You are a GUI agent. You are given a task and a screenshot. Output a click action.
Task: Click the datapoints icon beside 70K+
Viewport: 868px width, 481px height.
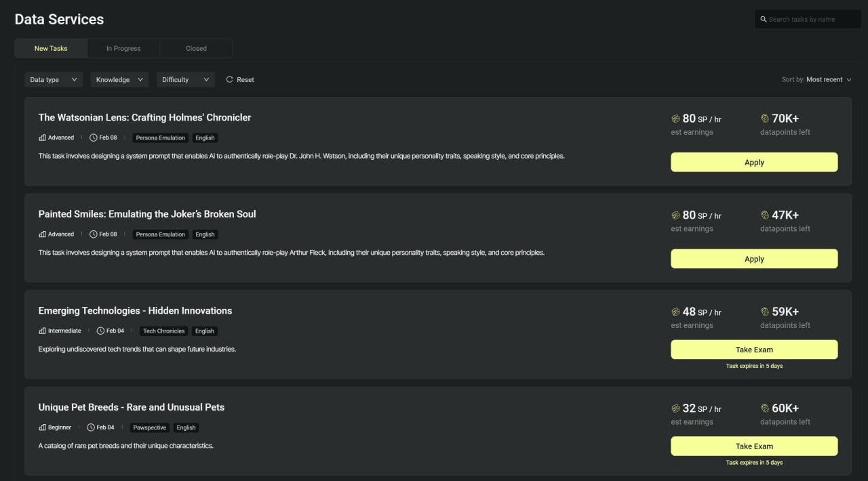coord(765,119)
